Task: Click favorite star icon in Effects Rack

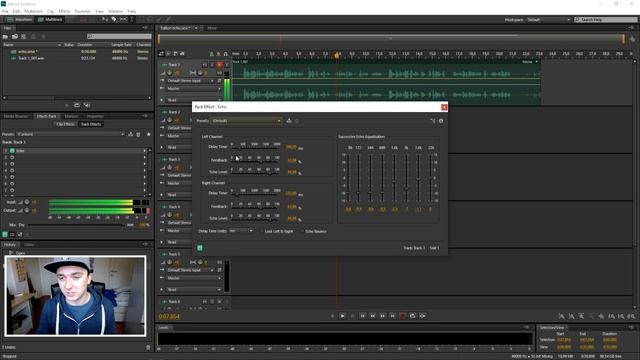Action: [x=149, y=134]
